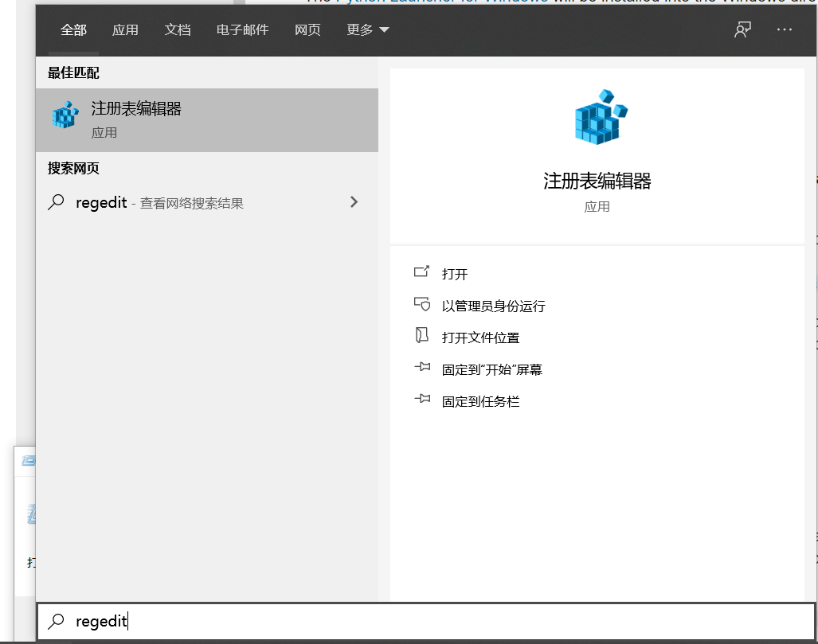The image size is (818, 644).
Task: Switch to the 应用 tab
Action: (x=125, y=30)
